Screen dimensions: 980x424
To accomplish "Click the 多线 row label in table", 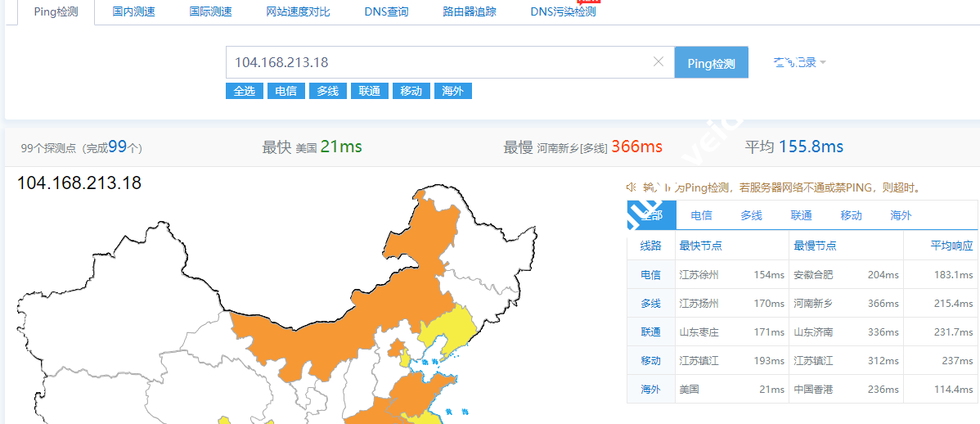I will click(650, 304).
